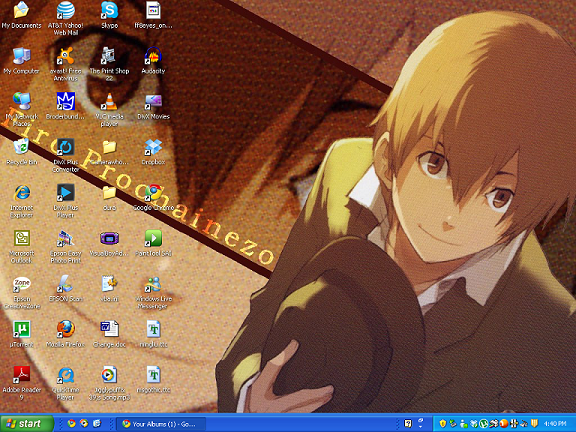Launch Audacity from the desktop

pos(153,56)
